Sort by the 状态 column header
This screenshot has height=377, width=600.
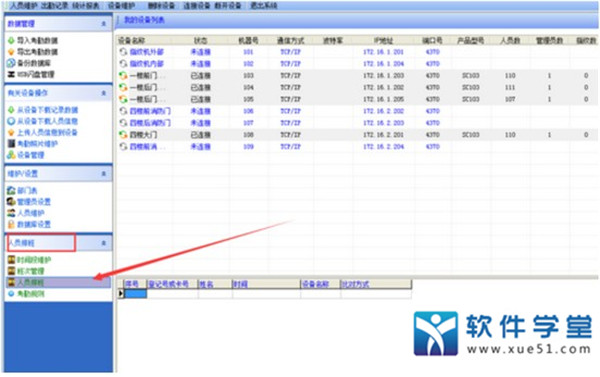pos(201,40)
